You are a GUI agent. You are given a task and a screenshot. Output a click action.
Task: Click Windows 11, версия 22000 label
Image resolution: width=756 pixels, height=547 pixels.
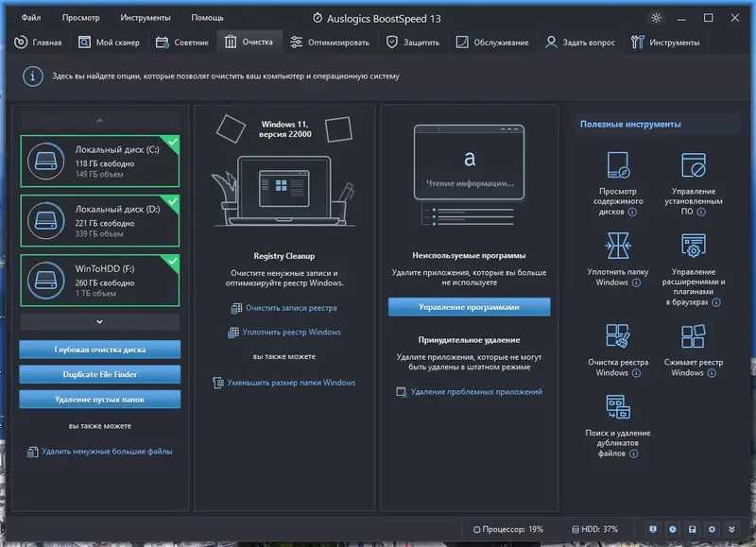click(285, 129)
